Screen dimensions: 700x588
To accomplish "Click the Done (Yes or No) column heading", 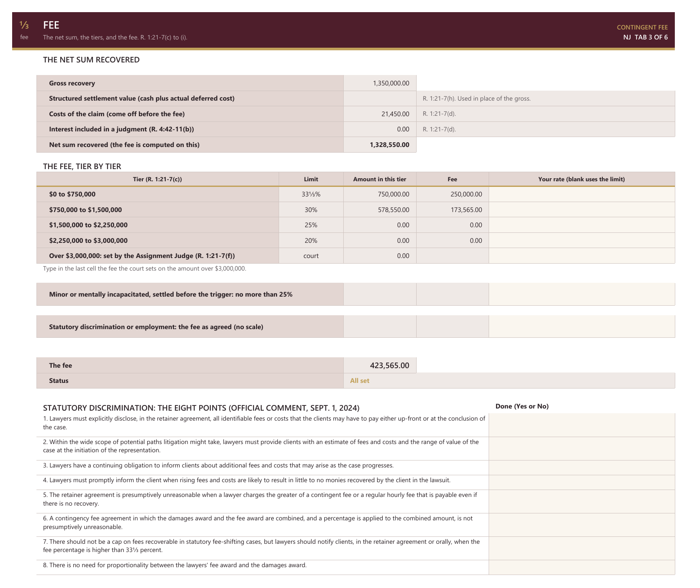I will [522, 406].
